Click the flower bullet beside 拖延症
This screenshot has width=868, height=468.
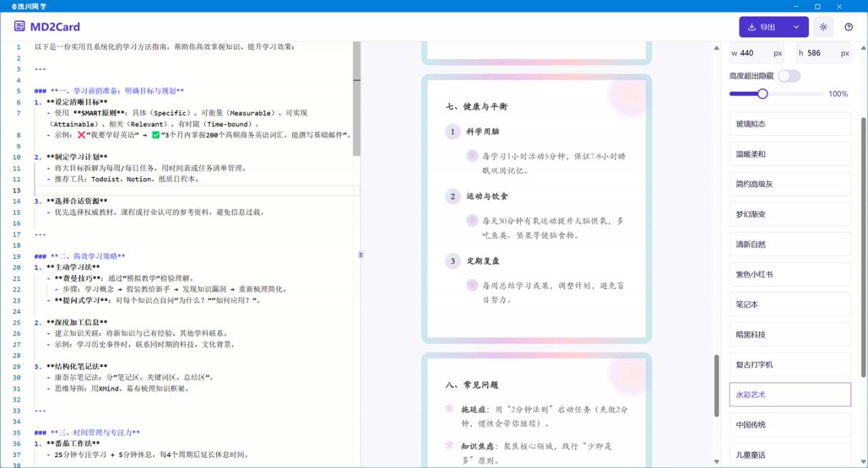pos(449,408)
